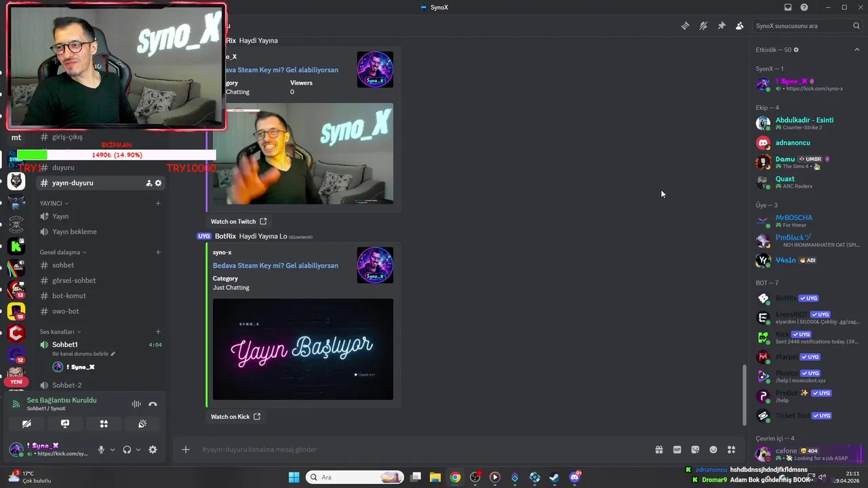Viewport: 868px width, 488px height.
Task: Click the chat area scrollbar thumb
Action: [744, 395]
